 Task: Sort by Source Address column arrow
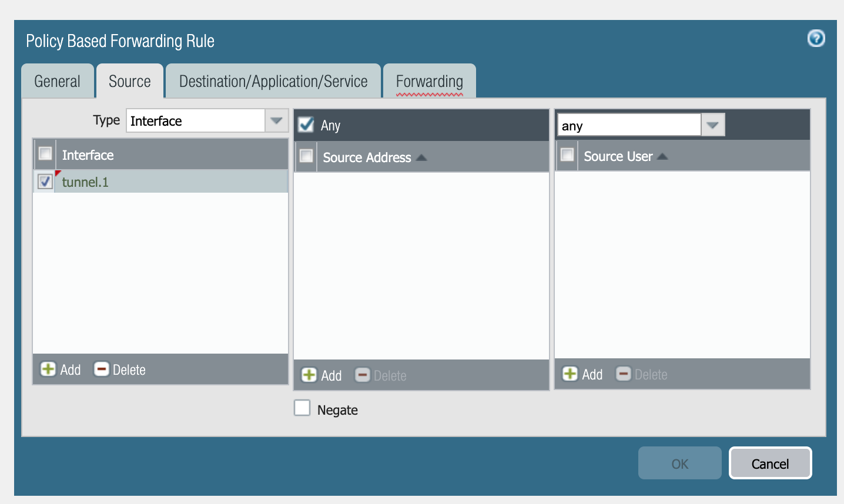pos(421,157)
